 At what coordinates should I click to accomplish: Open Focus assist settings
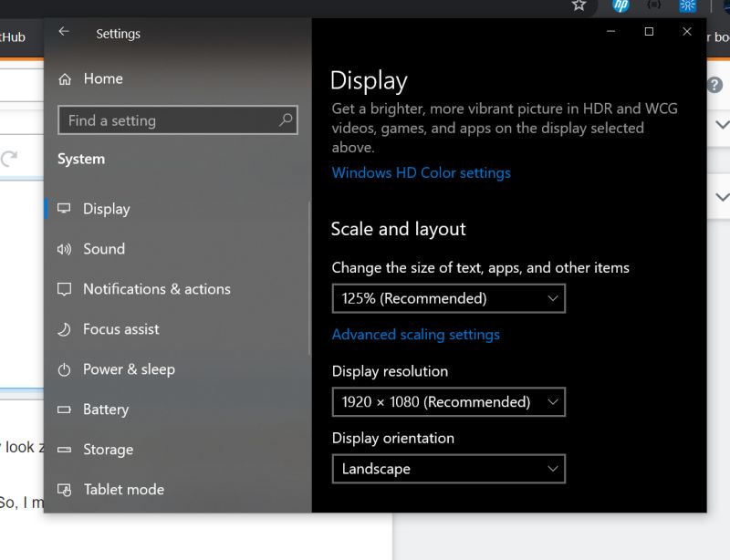(x=178, y=329)
